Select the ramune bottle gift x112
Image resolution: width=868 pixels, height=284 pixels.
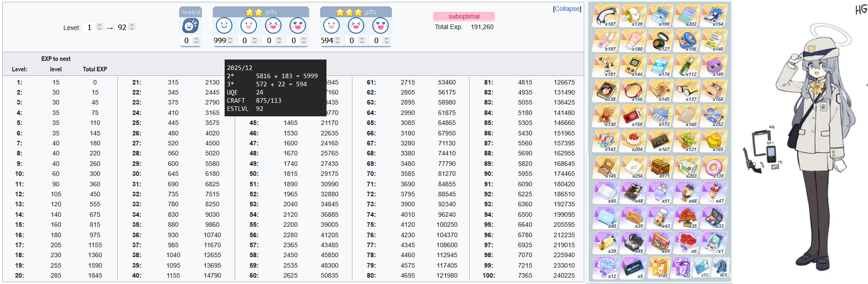[687, 66]
